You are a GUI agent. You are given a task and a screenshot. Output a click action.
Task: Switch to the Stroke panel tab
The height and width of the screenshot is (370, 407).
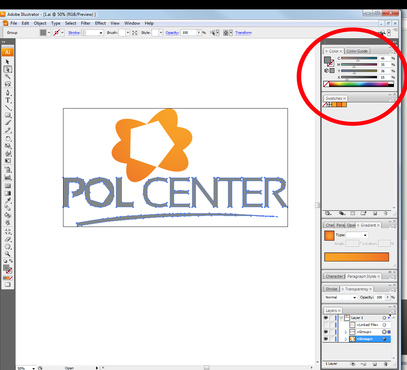[x=331, y=289]
